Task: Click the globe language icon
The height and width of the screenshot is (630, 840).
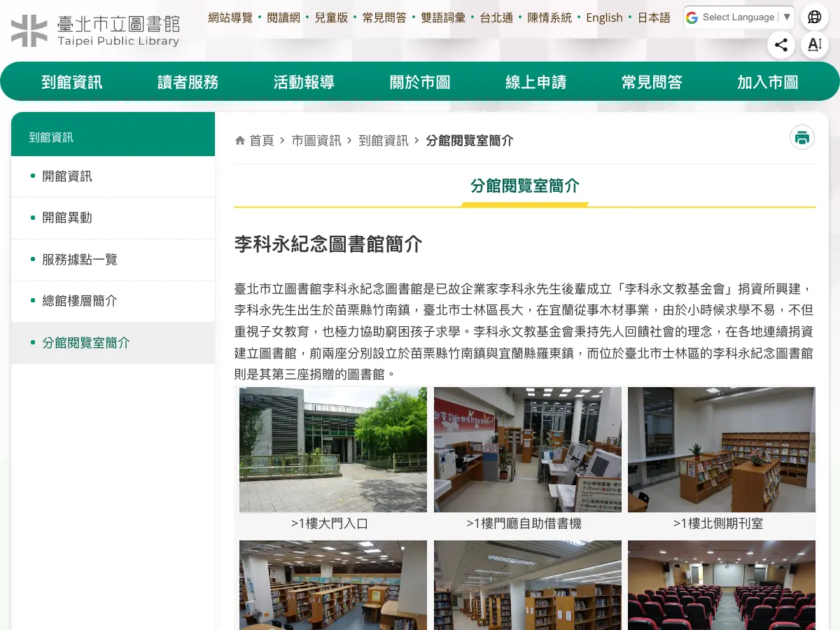Action: [814, 17]
